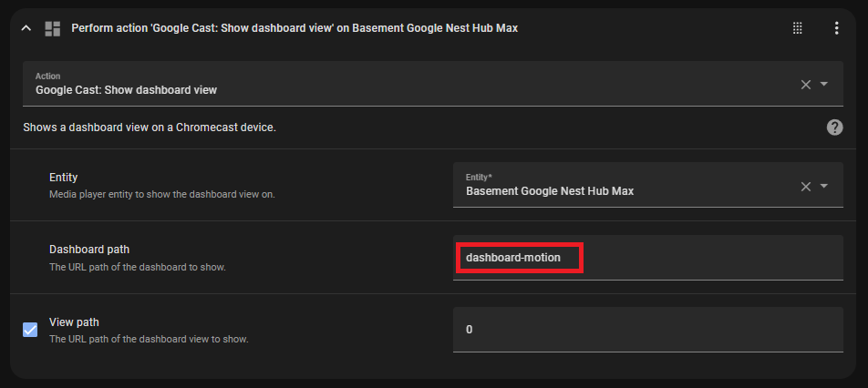The image size is (868, 388).
Task: Open the Action field dropdown arrow
Action: [x=824, y=84]
